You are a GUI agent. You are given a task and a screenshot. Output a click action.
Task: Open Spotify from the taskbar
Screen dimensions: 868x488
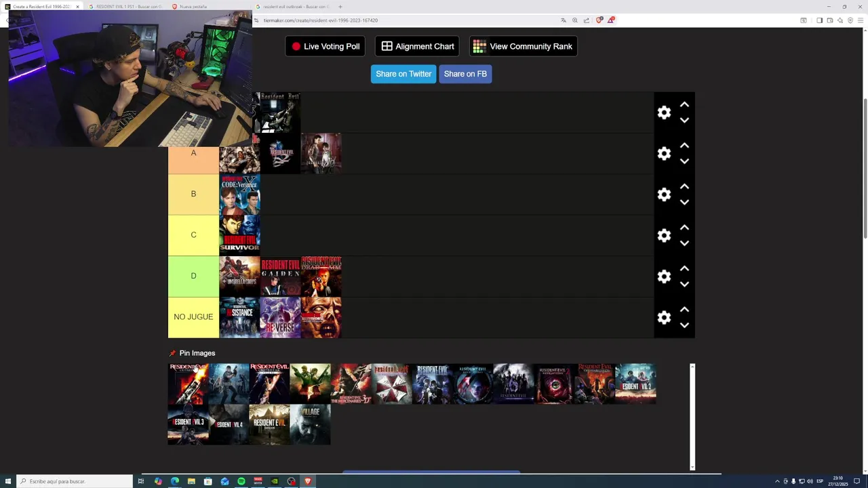241,481
